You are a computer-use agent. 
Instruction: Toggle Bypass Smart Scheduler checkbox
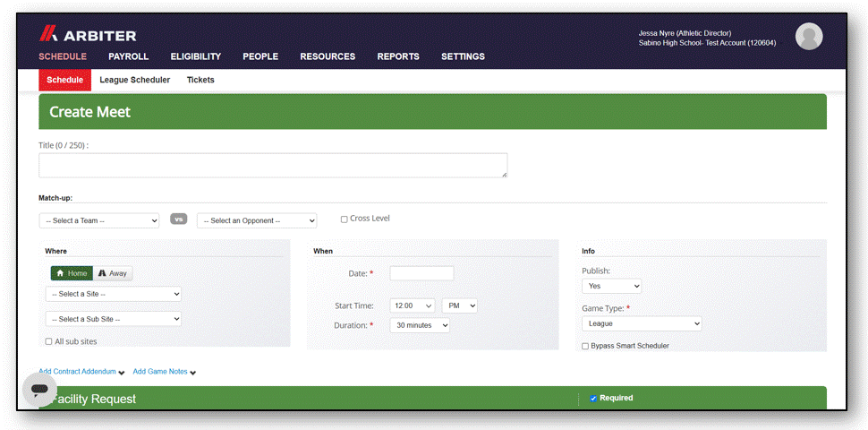tap(585, 347)
